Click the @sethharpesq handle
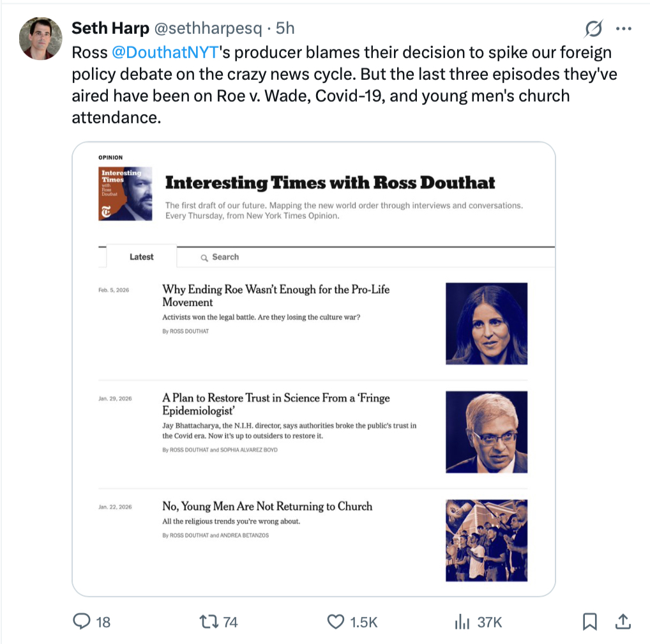Image resolution: width=650 pixels, height=644 pixels. pyautogui.click(x=208, y=28)
